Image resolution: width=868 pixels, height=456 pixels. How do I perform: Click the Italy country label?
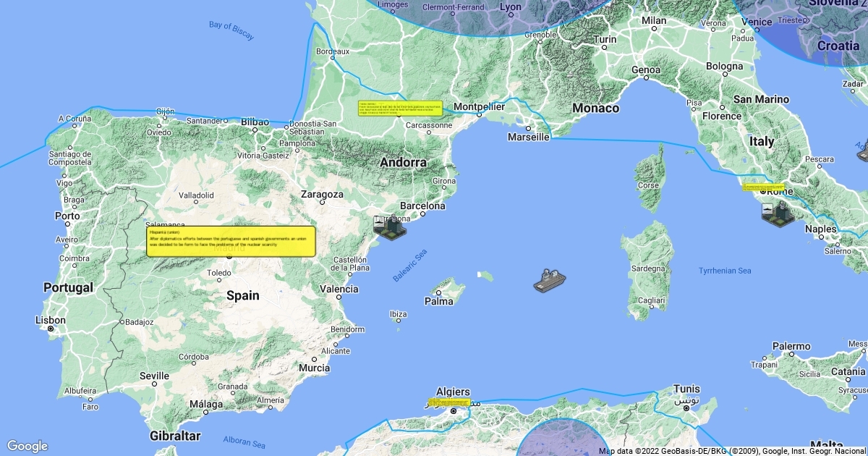click(x=762, y=141)
